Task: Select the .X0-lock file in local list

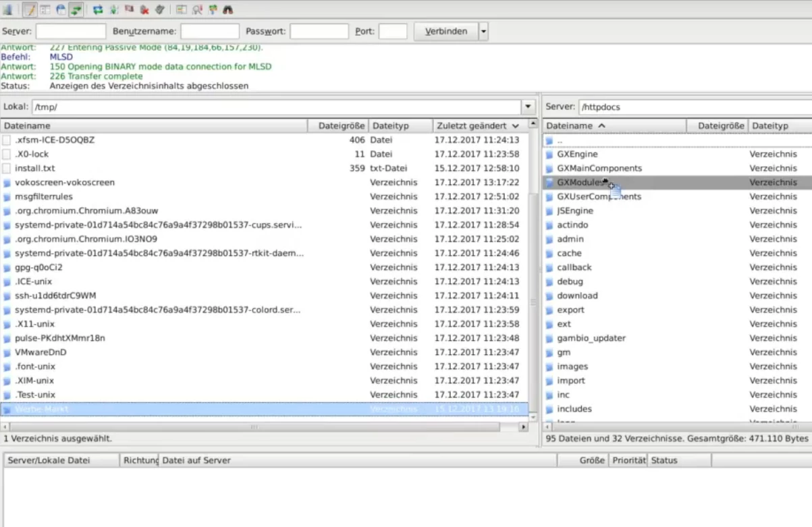Action: click(x=265, y=154)
